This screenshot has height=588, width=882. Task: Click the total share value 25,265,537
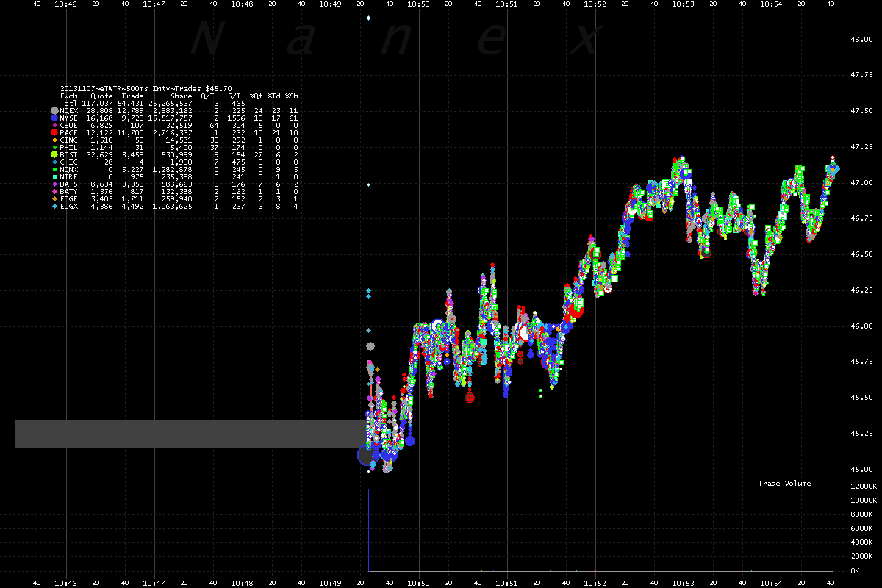(171, 103)
